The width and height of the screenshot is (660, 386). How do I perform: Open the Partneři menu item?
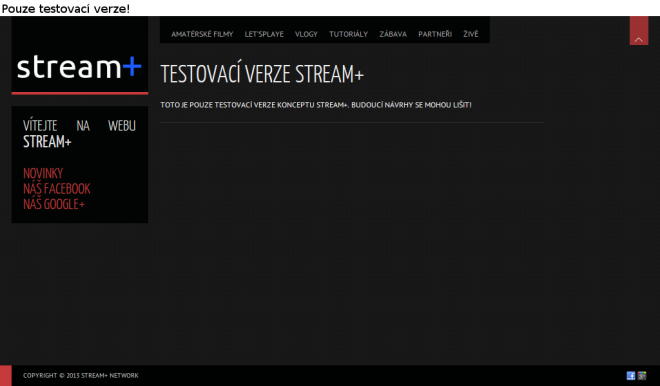pos(435,34)
